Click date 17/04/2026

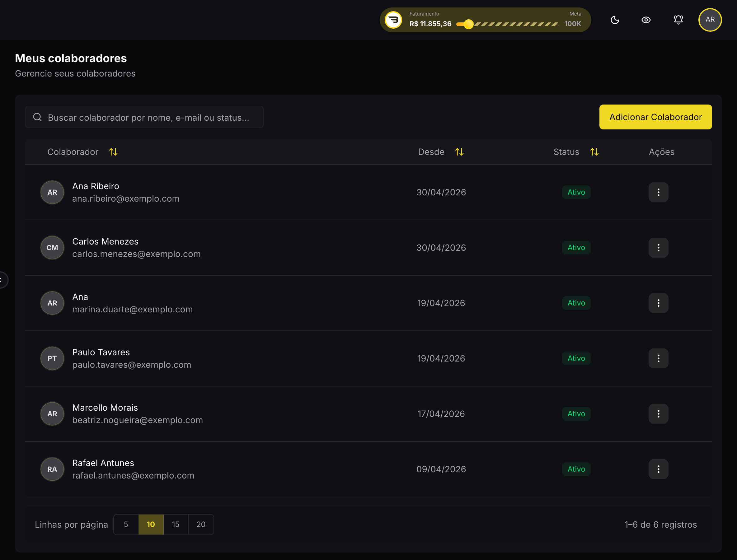pyautogui.click(x=441, y=414)
